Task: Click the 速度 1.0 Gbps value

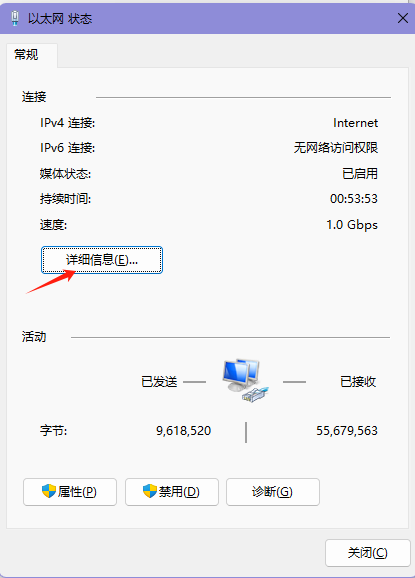Action: coord(352,224)
